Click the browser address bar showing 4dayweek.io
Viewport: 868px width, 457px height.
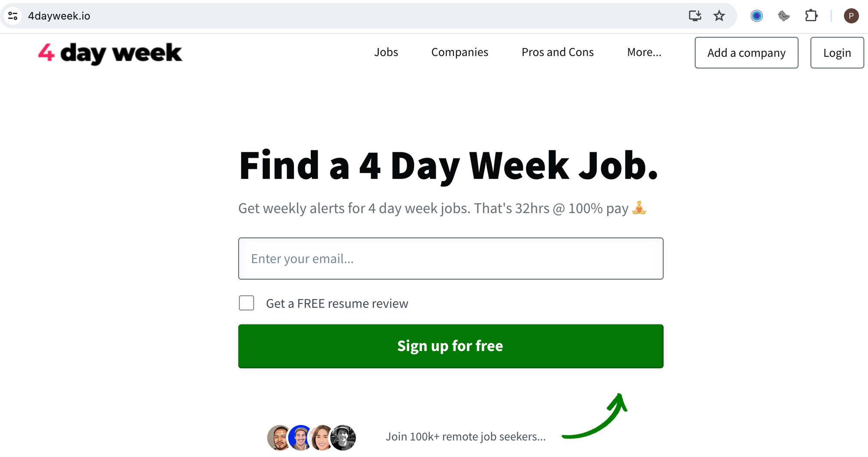click(59, 16)
